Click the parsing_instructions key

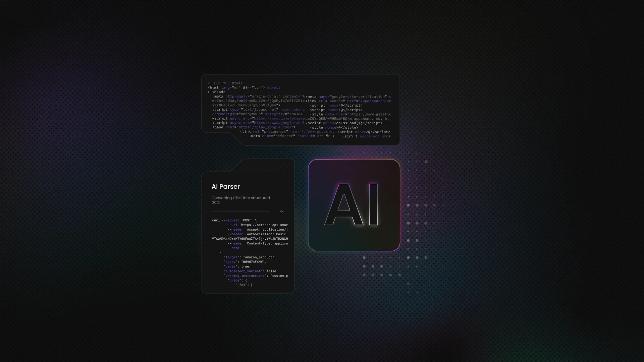tap(245, 276)
